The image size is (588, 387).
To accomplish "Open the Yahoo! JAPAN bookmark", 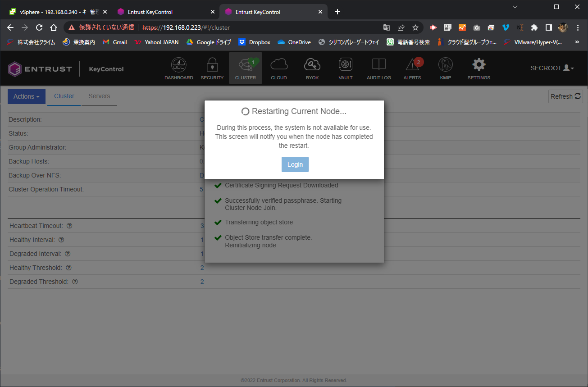I will (x=156, y=42).
